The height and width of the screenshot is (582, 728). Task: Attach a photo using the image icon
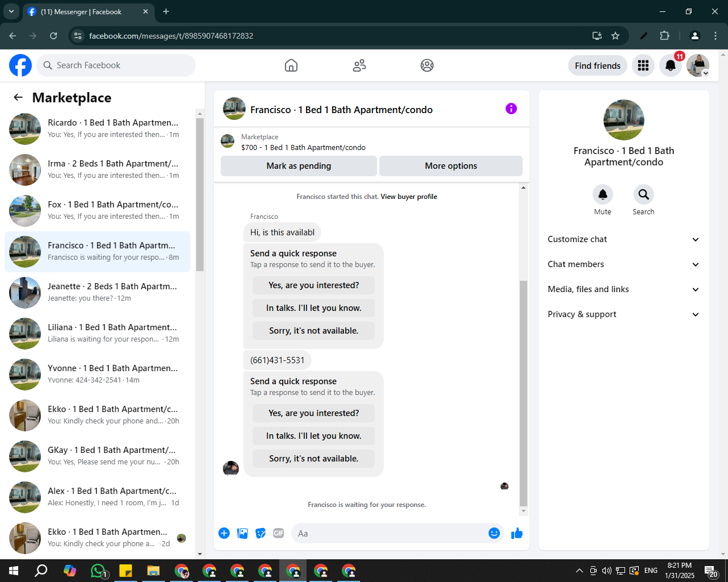tap(243, 533)
